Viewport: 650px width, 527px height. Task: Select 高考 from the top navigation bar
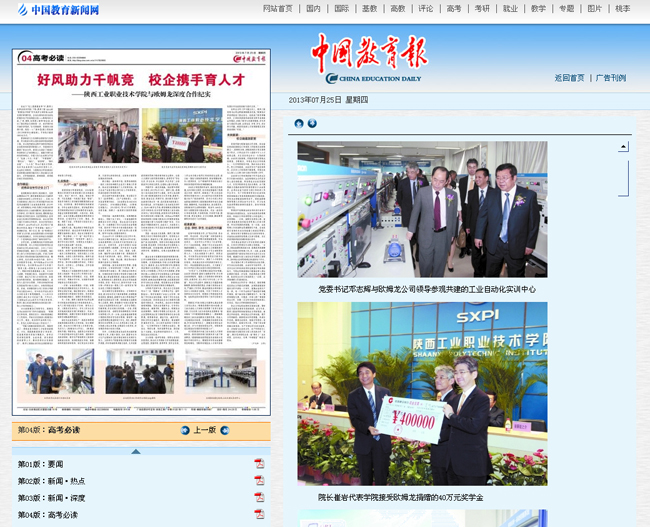[454, 8]
